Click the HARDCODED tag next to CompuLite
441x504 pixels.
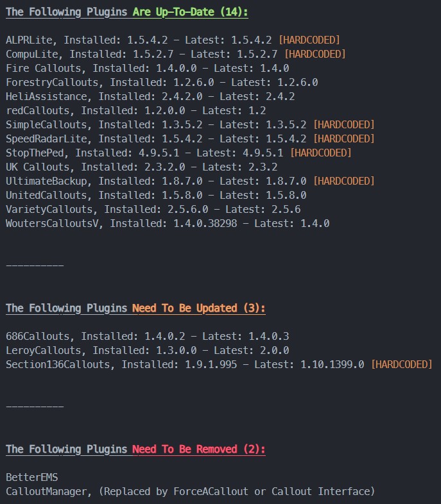315,54
